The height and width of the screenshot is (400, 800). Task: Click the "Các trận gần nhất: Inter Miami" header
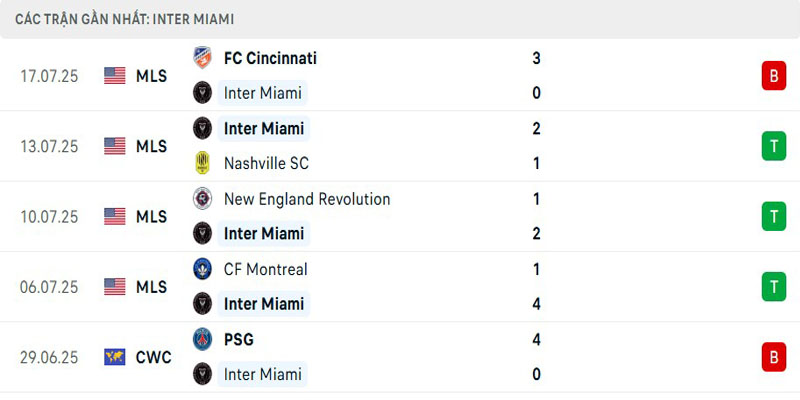tap(125, 19)
